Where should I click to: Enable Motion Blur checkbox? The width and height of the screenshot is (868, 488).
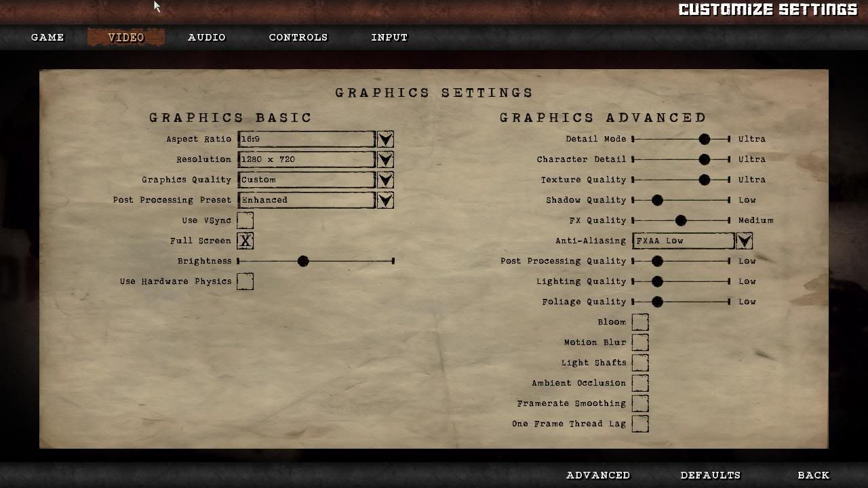pyautogui.click(x=639, y=342)
